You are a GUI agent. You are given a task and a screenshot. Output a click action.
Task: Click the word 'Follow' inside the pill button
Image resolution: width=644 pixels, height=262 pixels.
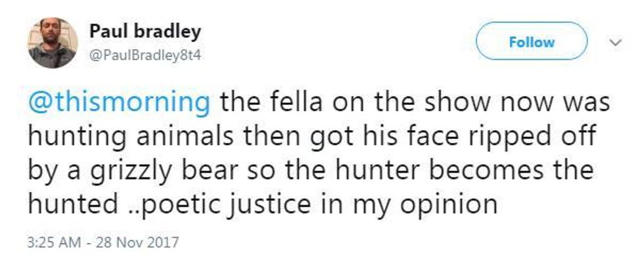point(532,41)
